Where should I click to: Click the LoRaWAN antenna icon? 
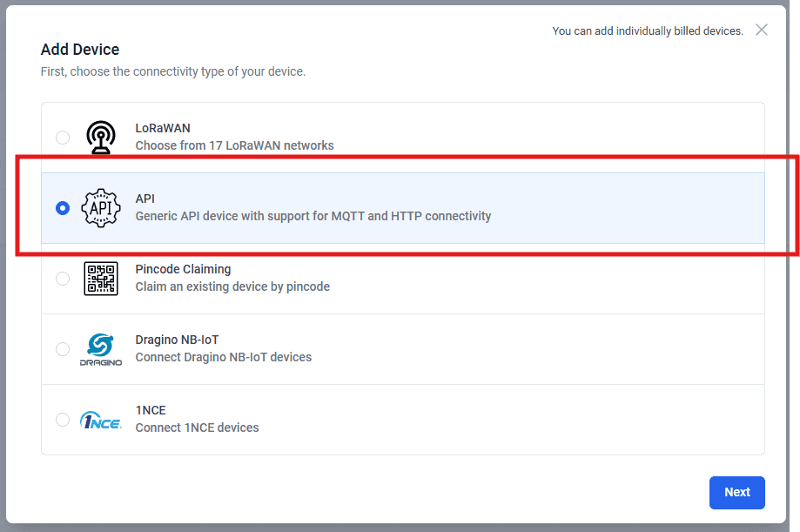[101, 138]
